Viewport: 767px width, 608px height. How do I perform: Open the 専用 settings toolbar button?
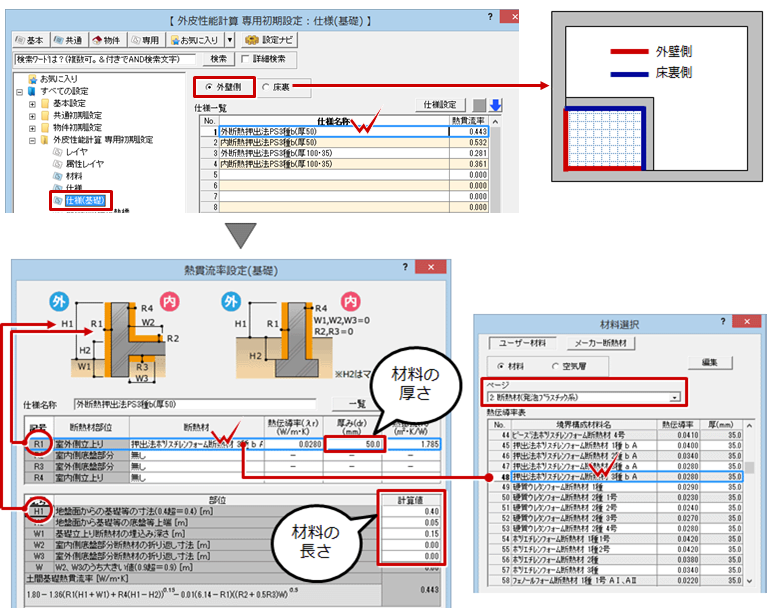(146, 40)
